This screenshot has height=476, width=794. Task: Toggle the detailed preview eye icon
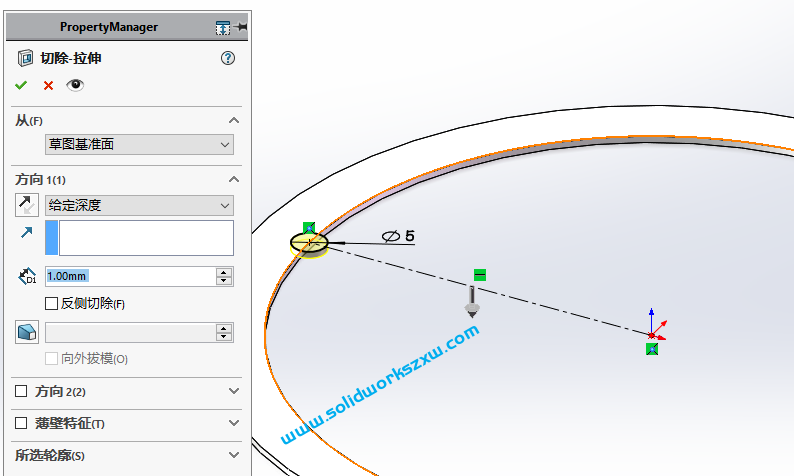tap(75, 86)
